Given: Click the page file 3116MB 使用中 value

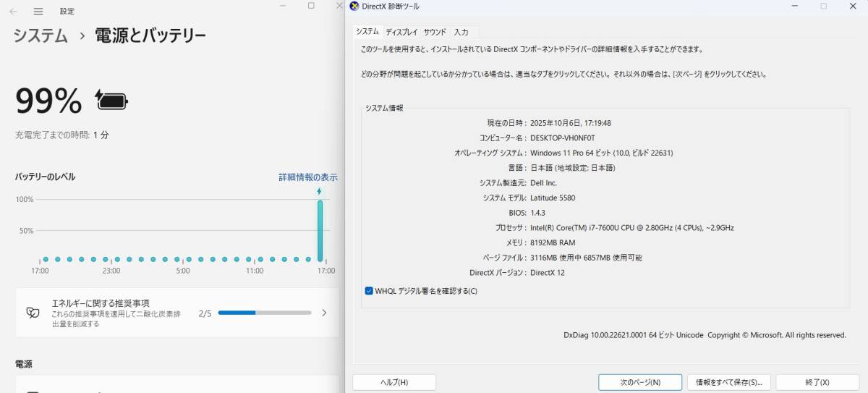Looking at the screenshot, I should (x=586, y=258).
